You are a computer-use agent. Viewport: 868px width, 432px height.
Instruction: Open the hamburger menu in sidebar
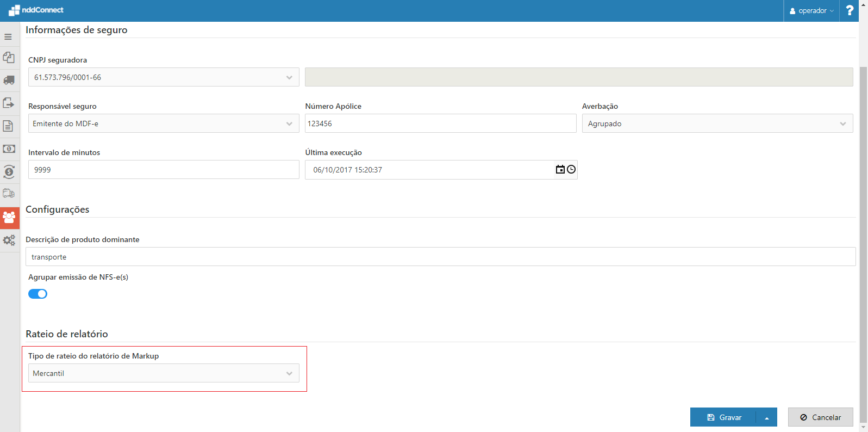(8, 37)
